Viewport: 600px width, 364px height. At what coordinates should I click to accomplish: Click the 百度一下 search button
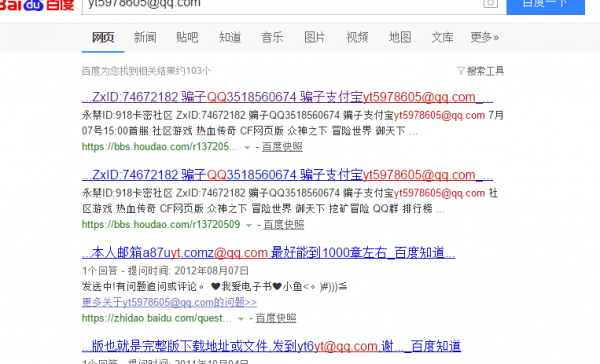click(x=545, y=5)
